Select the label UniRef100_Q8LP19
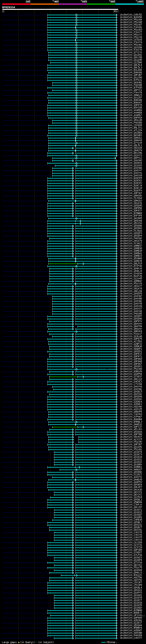The height and width of the screenshot is (644, 146). pos(131,264)
